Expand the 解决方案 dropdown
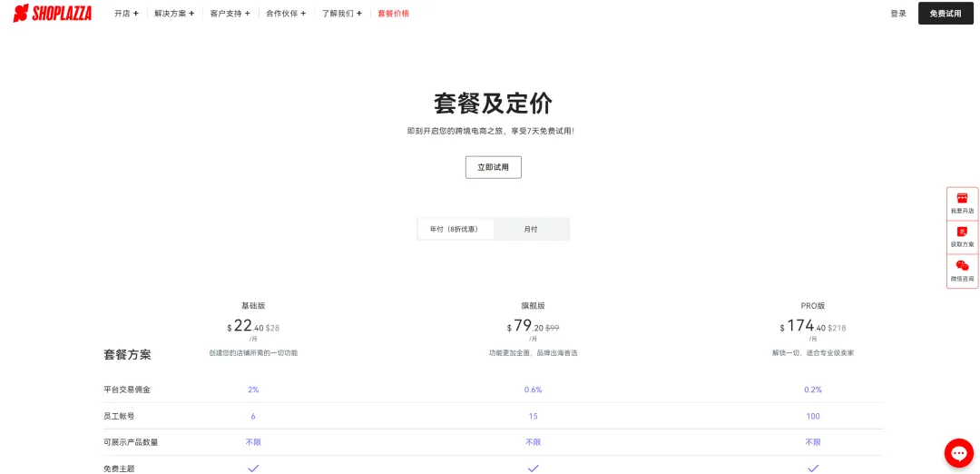Screen dimensions: 980x474 tap(174, 14)
